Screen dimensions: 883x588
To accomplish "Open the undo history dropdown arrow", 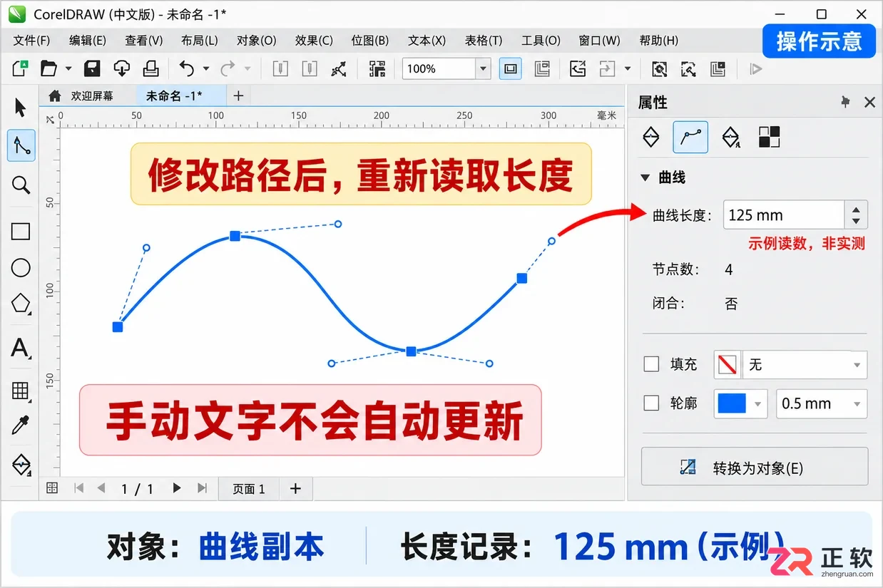I will 206,69.
